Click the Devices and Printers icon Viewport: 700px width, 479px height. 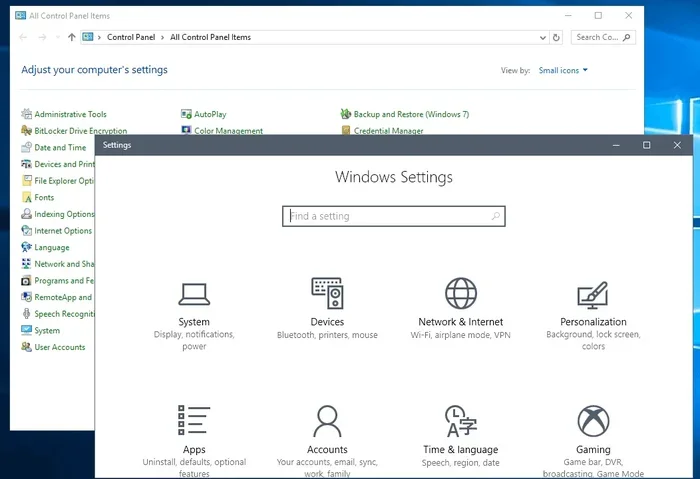tap(26, 164)
